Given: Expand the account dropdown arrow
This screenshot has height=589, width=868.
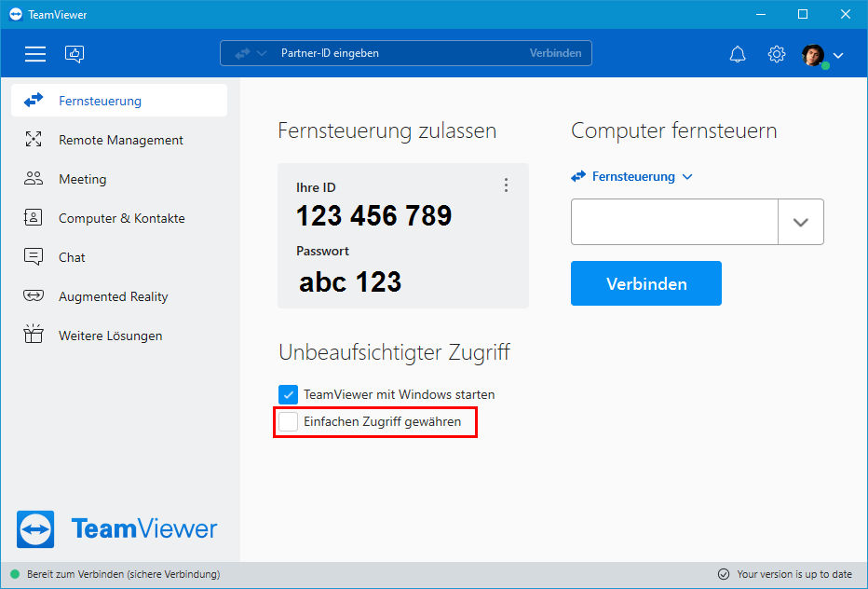Looking at the screenshot, I should click(838, 55).
